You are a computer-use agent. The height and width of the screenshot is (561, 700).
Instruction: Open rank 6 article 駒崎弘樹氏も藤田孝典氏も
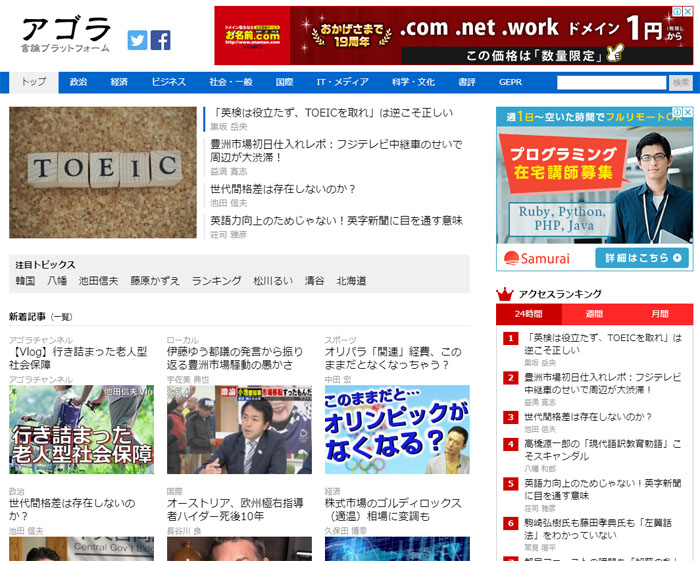pyautogui.click(x=598, y=529)
